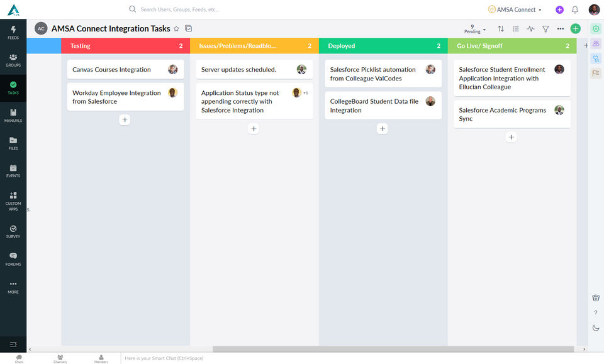604x364 pixels.
Task: Add a card under Testing column
Action: pos(125,119)
